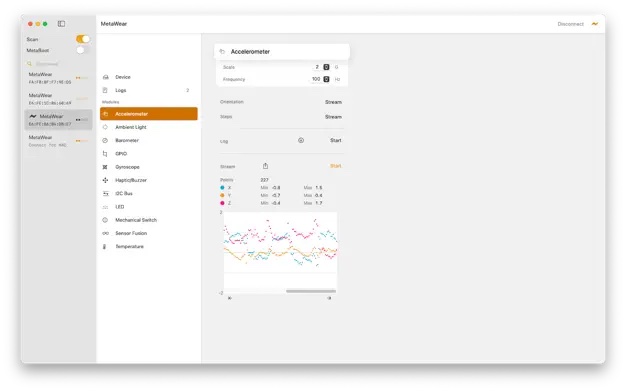626x391 pixels.
Task: Jump to the start of the graph
Action: click(230, 298)
